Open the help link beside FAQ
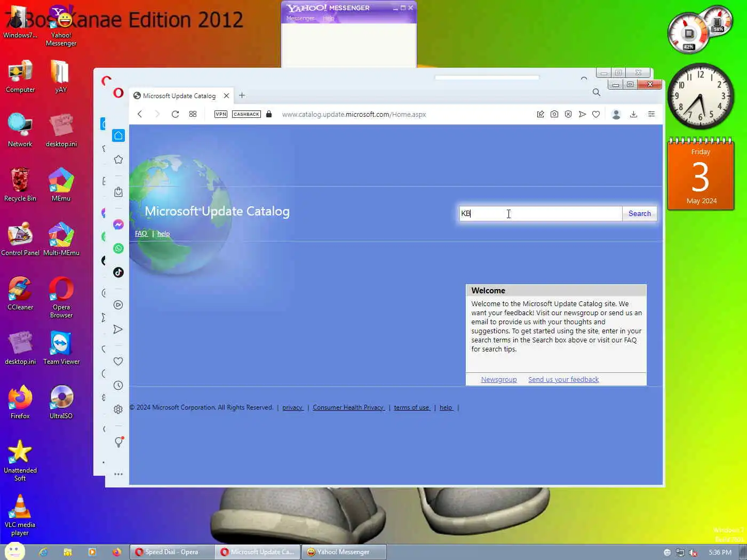Screen dimensions: 747x560 point(163,234)
